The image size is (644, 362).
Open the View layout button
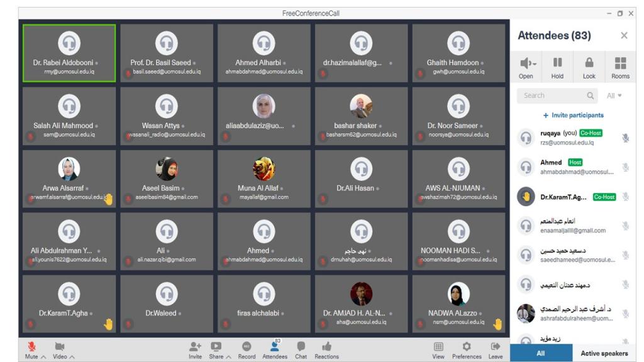[x=438, y=347]
